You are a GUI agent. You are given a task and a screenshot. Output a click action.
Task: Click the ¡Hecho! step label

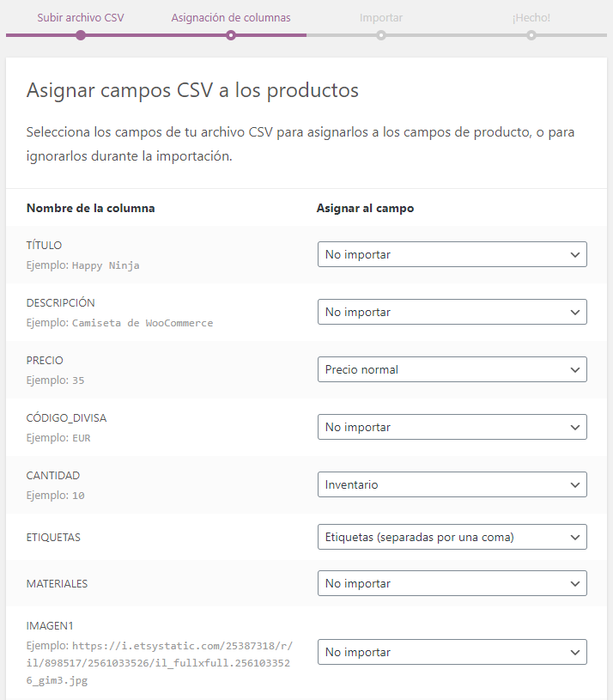pos(531,17)
